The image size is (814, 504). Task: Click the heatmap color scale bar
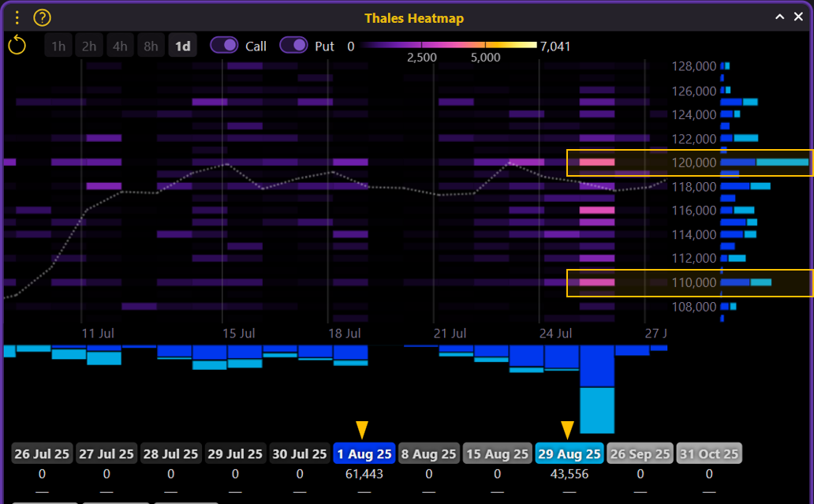pyautogui.click(x=449, y=45)
